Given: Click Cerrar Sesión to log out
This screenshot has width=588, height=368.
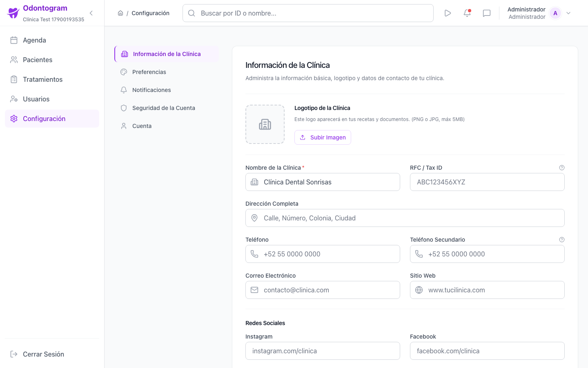Looking at the screenshot, I should click(52, 354).
